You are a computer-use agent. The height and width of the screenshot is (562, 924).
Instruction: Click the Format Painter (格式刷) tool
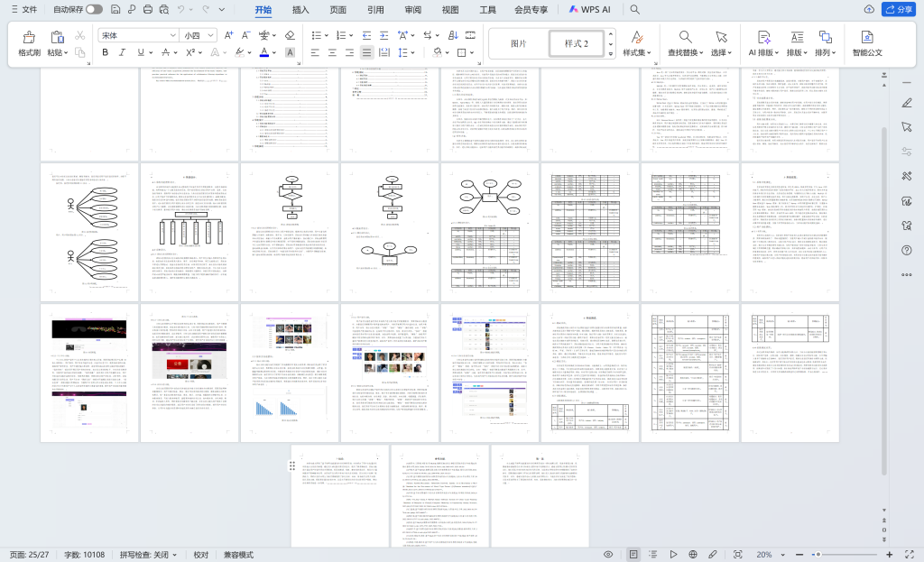click(x=29, y=43)
